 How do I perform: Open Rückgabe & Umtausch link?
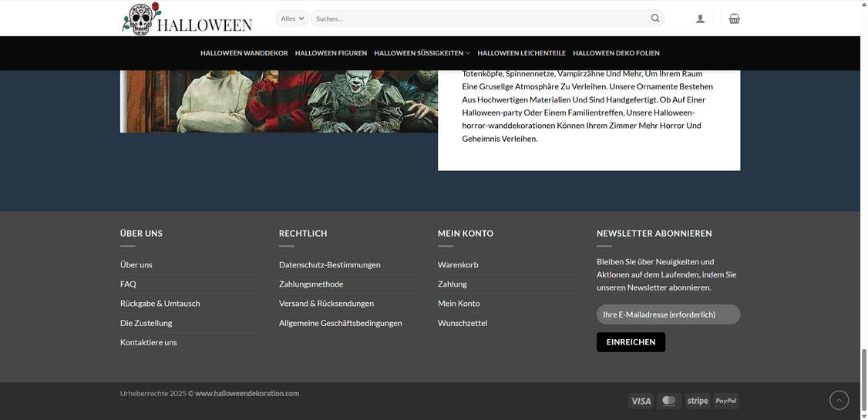[x=160, y=303]
